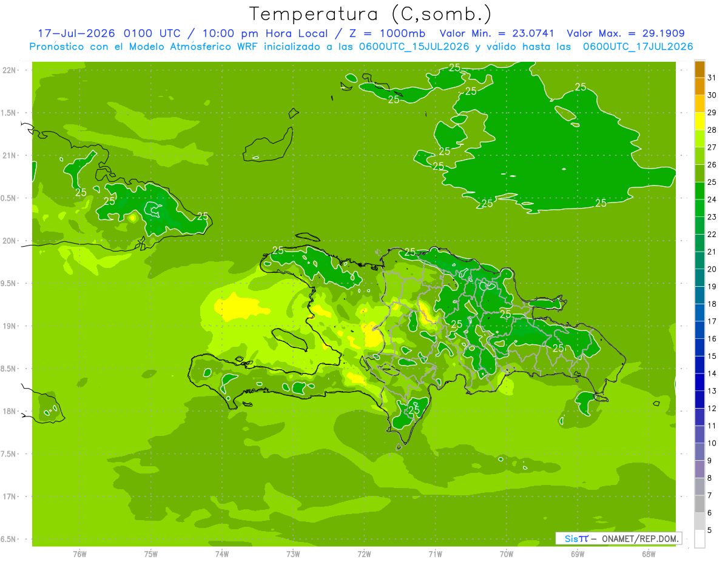Click longitude axis label "76W"
The image size is (728, 562).
(x=79, y=554)
